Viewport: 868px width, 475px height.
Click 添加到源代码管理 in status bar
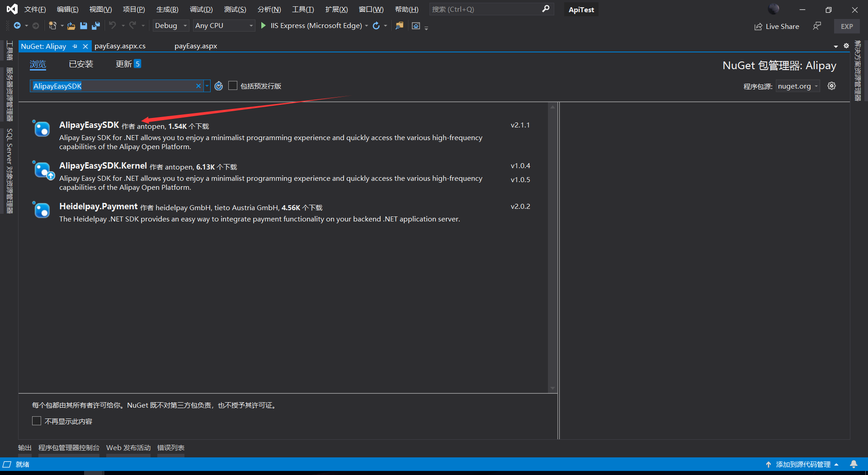(803, 464)
